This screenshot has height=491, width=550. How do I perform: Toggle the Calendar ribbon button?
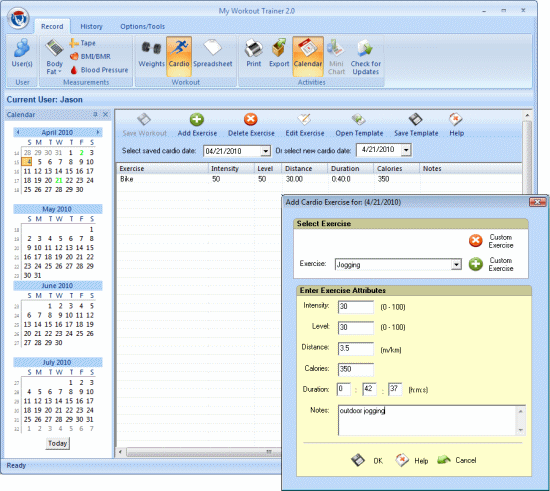[x=308, y=56]
